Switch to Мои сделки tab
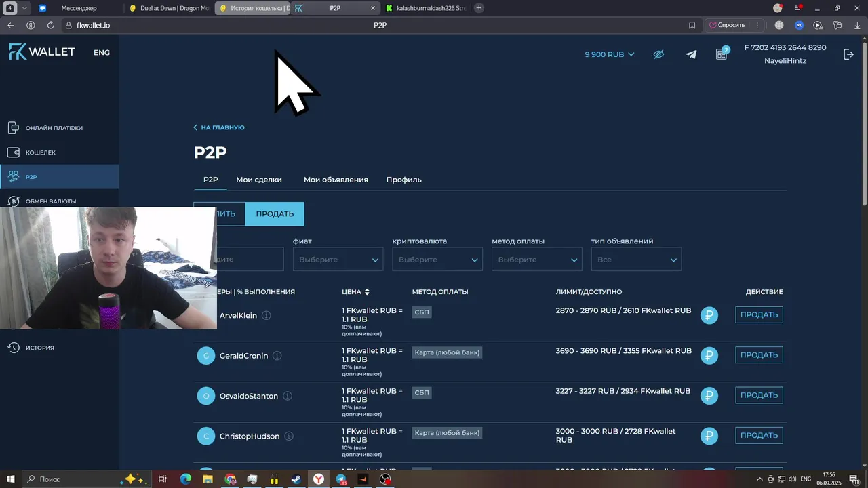This screenshot has width=868, height=488. [x=259, y=180]
